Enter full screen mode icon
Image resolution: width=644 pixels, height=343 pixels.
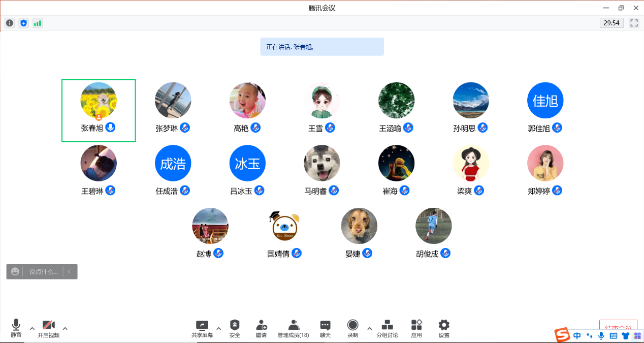[x=634, y=23]
